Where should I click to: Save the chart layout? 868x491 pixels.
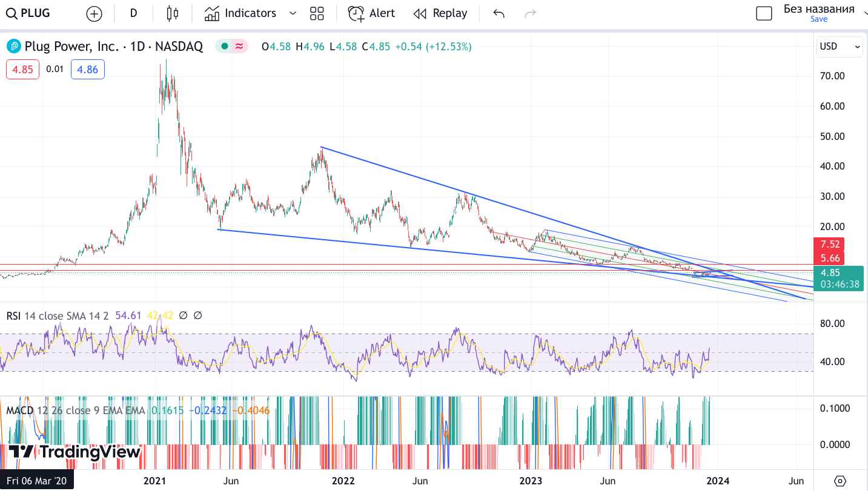click(819, 19)
